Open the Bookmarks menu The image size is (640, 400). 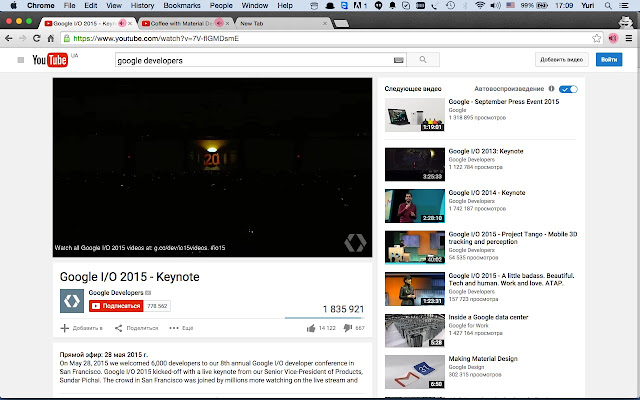pos(182,5)
